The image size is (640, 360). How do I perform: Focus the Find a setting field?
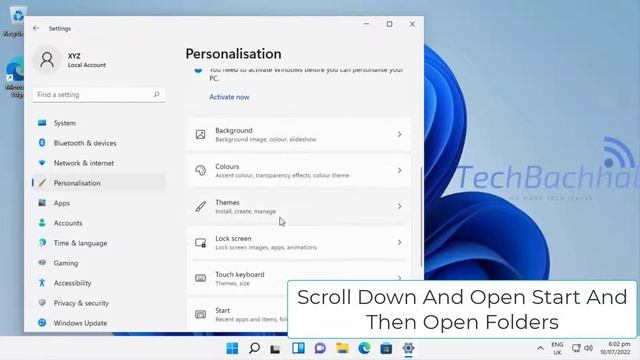click(x=99, y=95)
